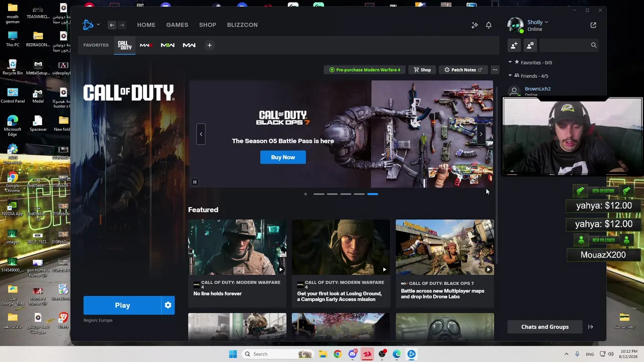Show previous carousel slide
This screenshot has height=362, width=644.
201,134
